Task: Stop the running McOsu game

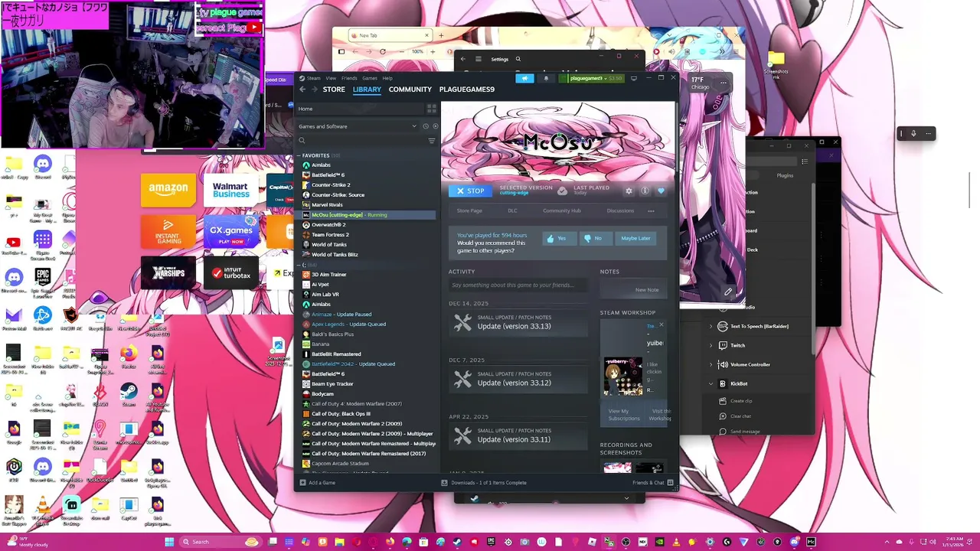Action: coord(470,191)
